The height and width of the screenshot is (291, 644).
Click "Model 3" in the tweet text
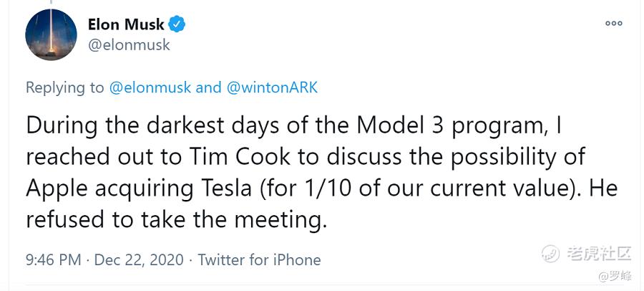point(406,125)
